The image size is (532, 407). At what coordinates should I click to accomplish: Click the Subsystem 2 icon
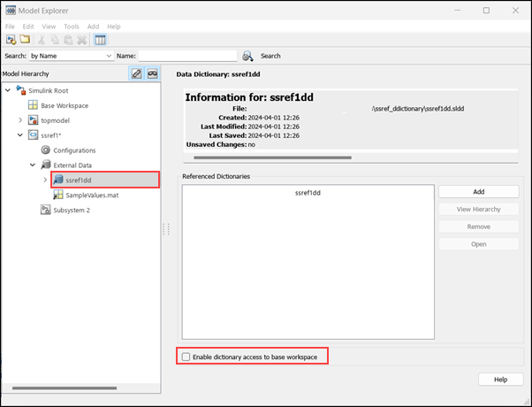click(x=45, y=210)
